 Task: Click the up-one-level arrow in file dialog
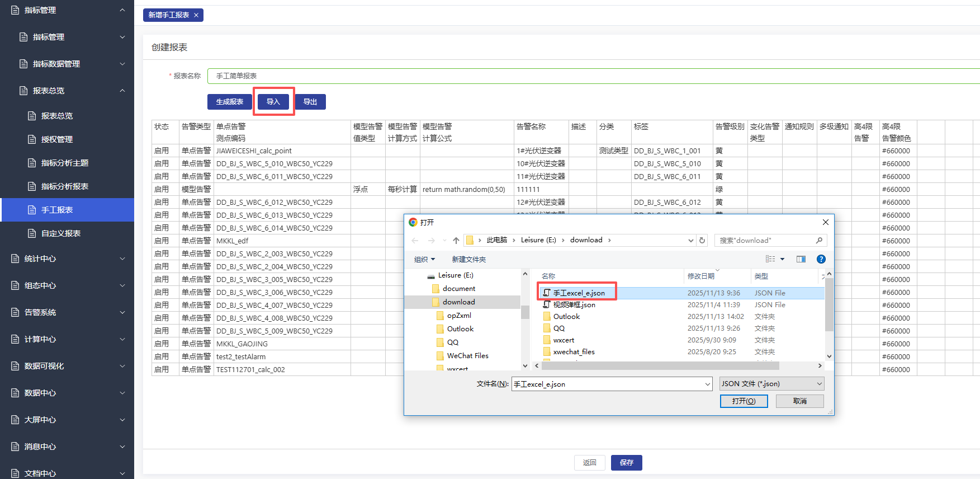click(456, 241)
